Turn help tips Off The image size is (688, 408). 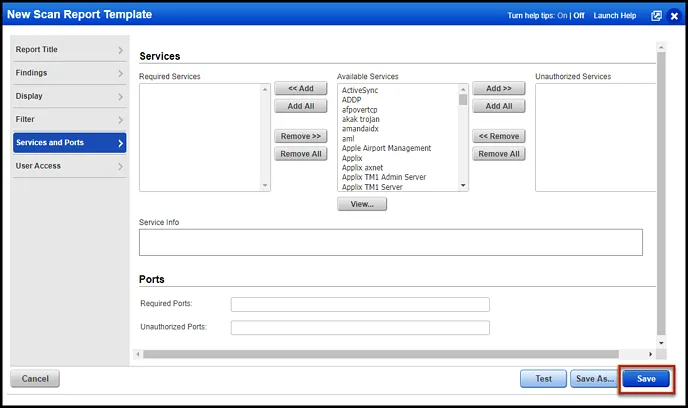pyautogui.click(x=579, y=15)
